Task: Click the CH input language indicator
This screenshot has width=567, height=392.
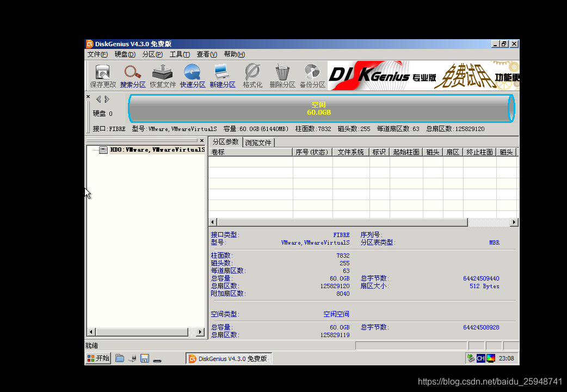Action: [480, 358]
